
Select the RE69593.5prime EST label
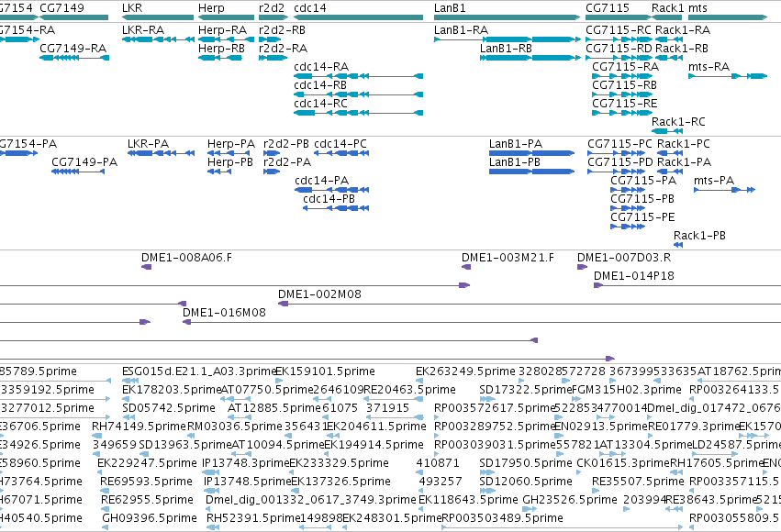[x=146, y=482]
